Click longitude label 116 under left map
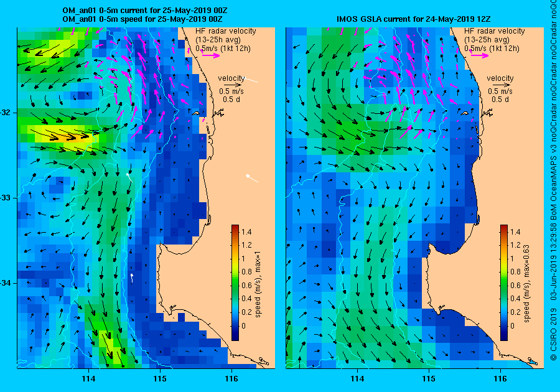The image size is (560, 392). (231, 379)
